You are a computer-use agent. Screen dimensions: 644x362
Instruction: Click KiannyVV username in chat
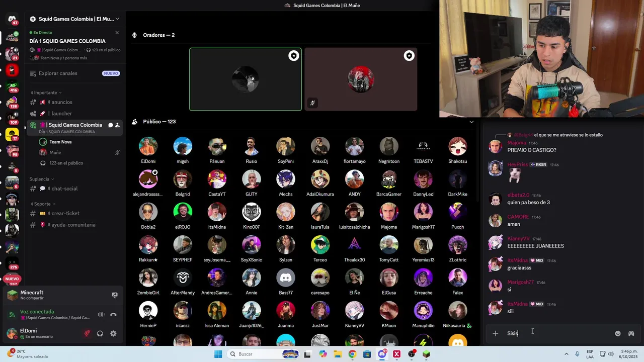pos(518,239)
